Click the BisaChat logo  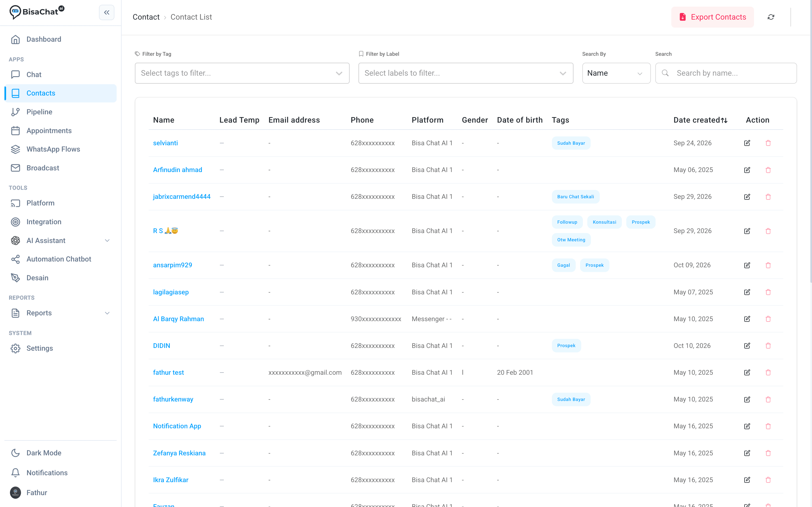pos(37,12)
